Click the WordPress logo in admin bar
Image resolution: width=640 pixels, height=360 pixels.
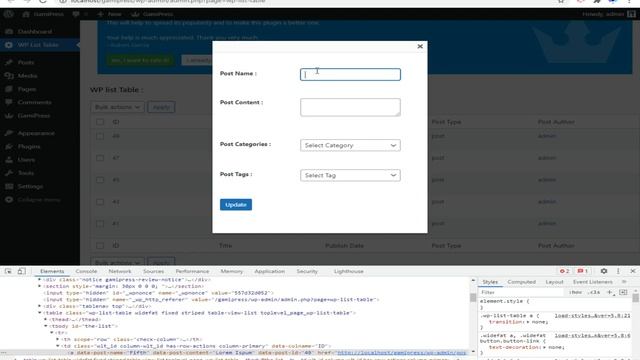pos(9,14)
